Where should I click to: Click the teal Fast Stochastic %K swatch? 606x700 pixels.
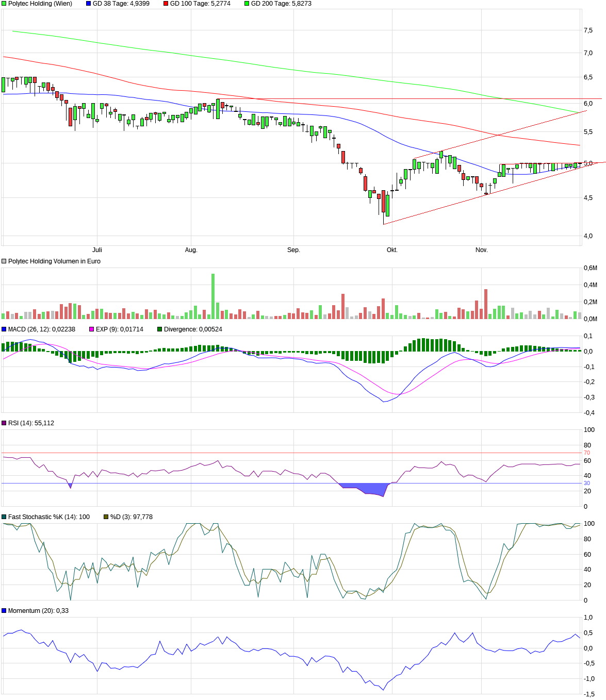(x=4, y=517)
